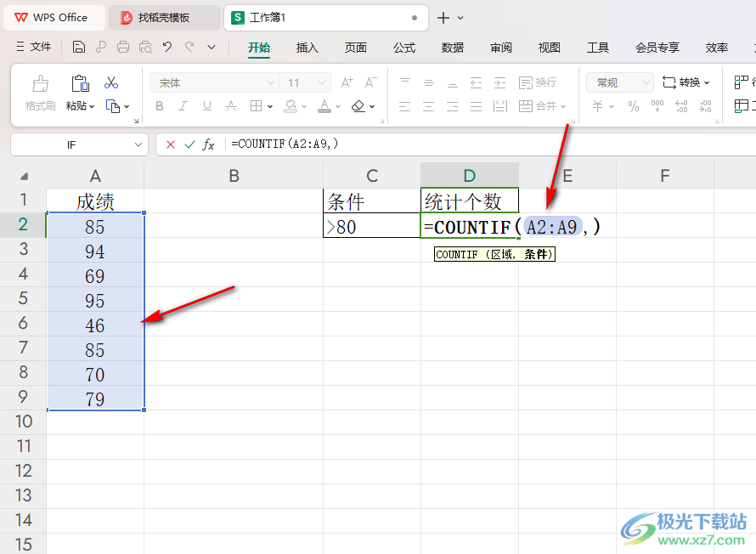This screenshot has height=554, width=756.
Task: Align cell content to vertical middle
Action: (429, 82)
